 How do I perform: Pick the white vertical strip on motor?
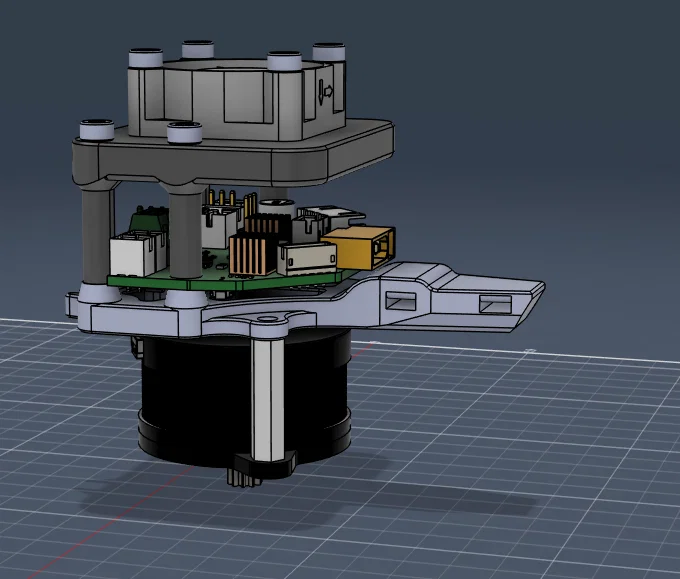[268, 398]
